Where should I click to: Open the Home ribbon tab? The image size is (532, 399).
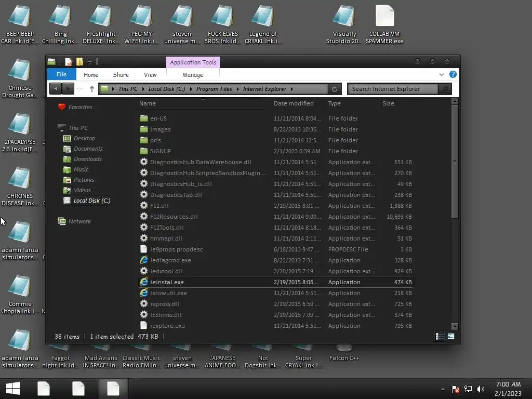click(90, 75)
